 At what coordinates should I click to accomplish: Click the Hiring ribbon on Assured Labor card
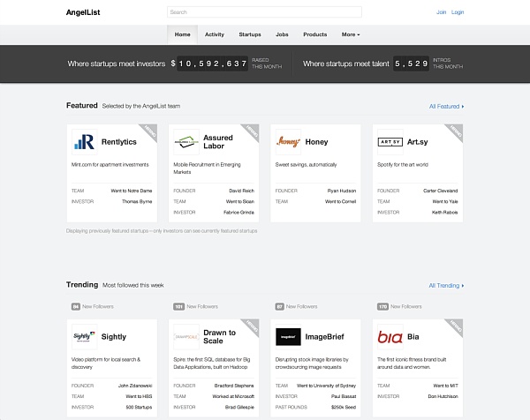tap(252, 131)
